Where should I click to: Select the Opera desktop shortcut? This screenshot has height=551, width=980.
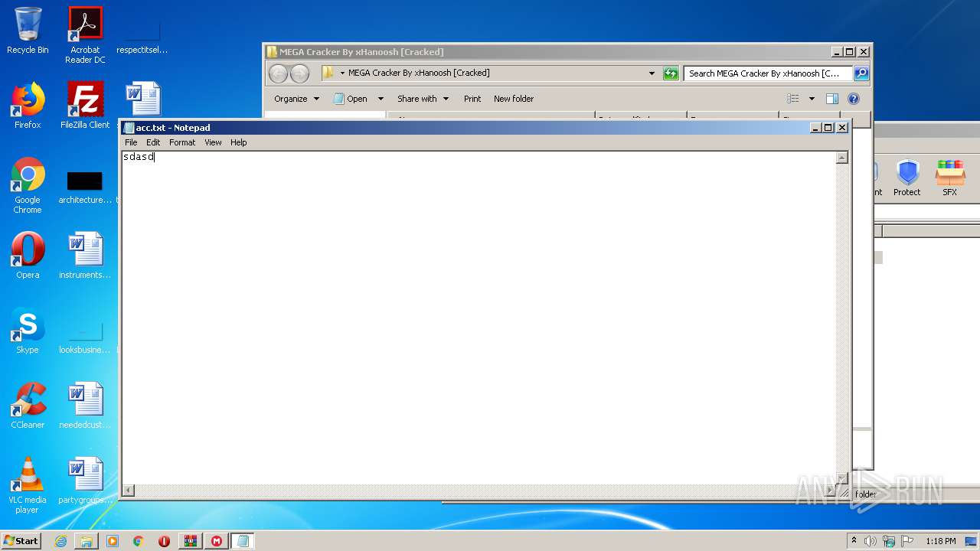click(28, 256)
